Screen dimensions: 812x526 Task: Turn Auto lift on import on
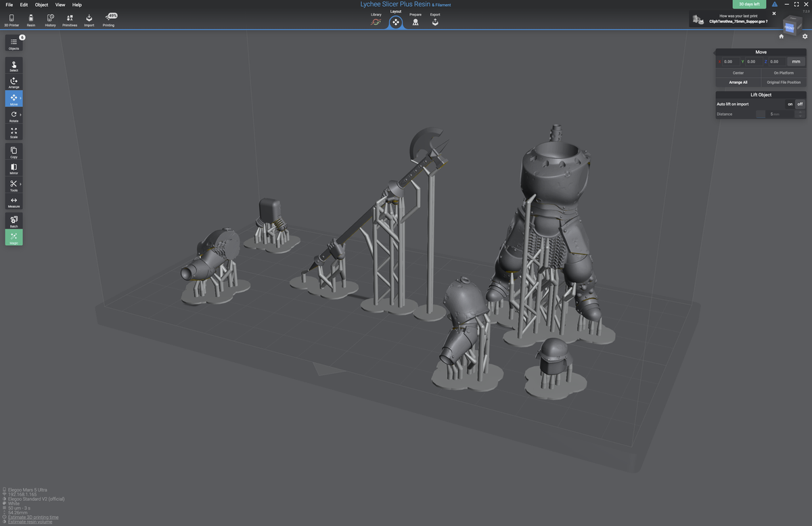point(790,104)
